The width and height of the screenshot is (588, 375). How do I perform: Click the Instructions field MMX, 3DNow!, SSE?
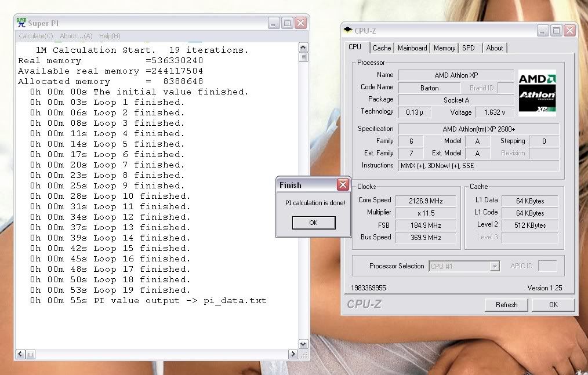click(x=478, y=165)
